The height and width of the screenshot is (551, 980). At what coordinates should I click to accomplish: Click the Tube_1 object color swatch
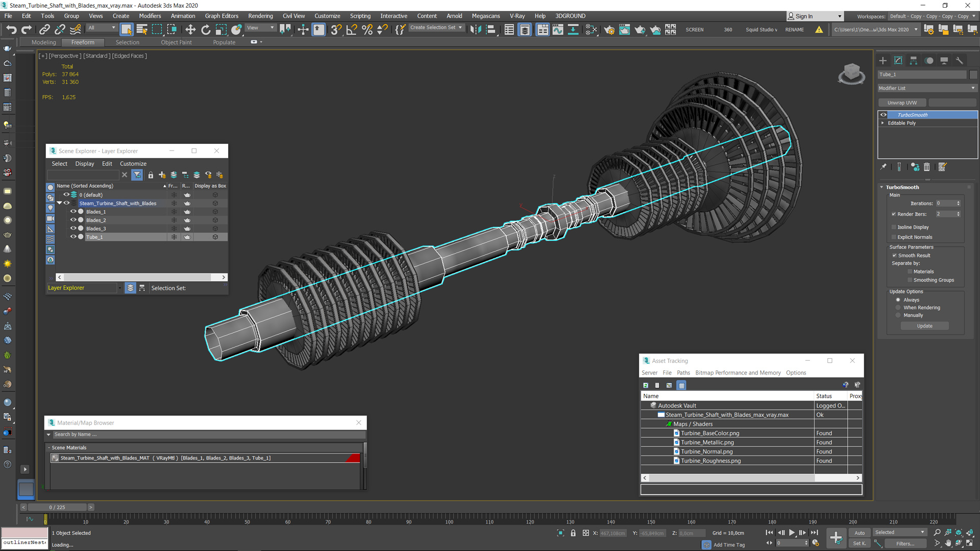click(x=973, y=74)
